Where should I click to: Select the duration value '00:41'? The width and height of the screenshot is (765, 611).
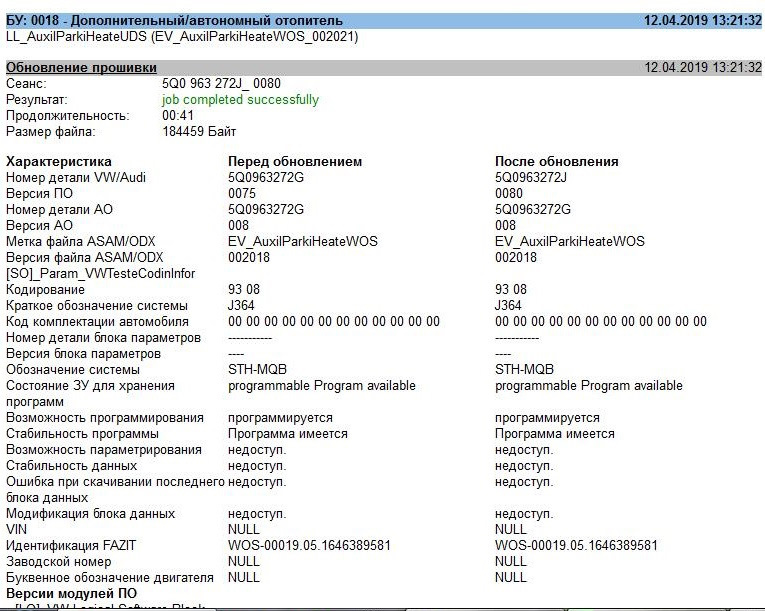178,116
